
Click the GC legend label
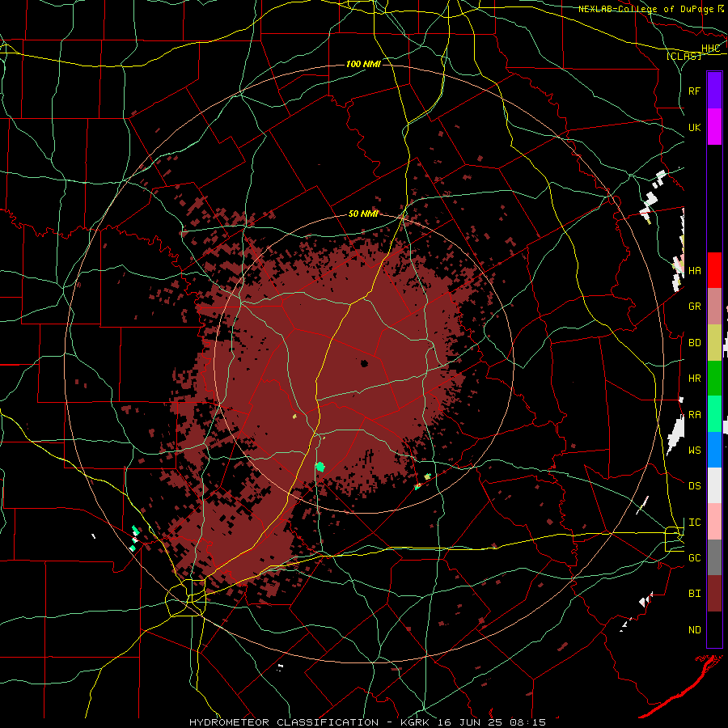point(694,558)
